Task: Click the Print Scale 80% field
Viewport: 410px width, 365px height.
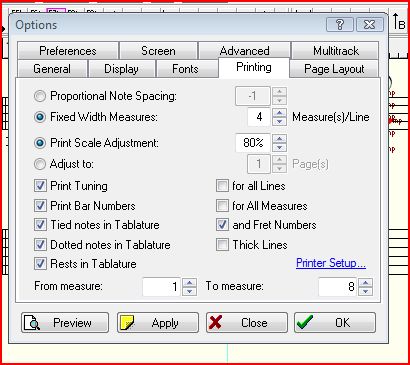Action: tap(253, 143)
